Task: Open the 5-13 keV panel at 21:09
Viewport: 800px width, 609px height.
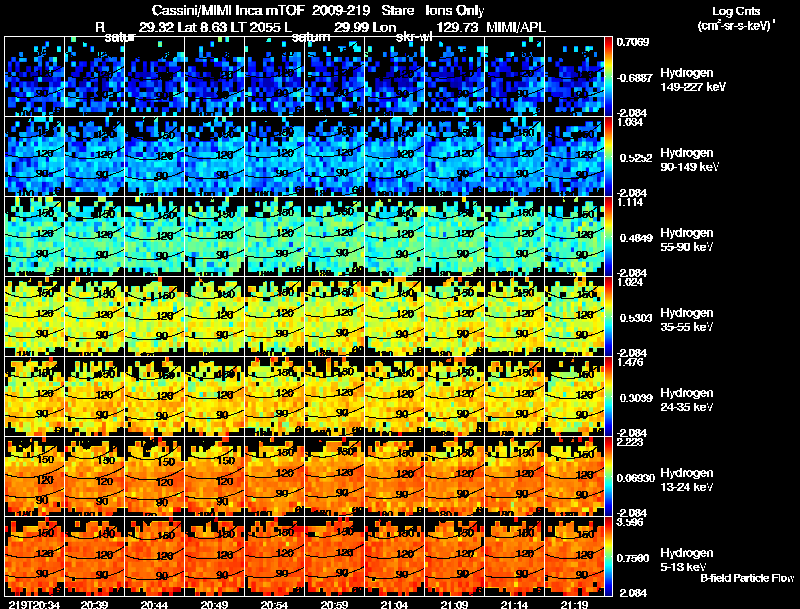Action: pyautogui.click(x=455, y=557)
